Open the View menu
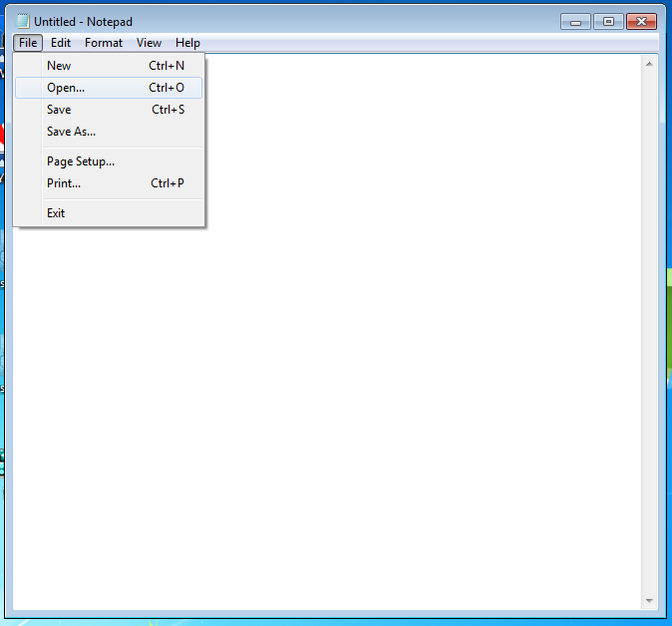 point(149,43)
